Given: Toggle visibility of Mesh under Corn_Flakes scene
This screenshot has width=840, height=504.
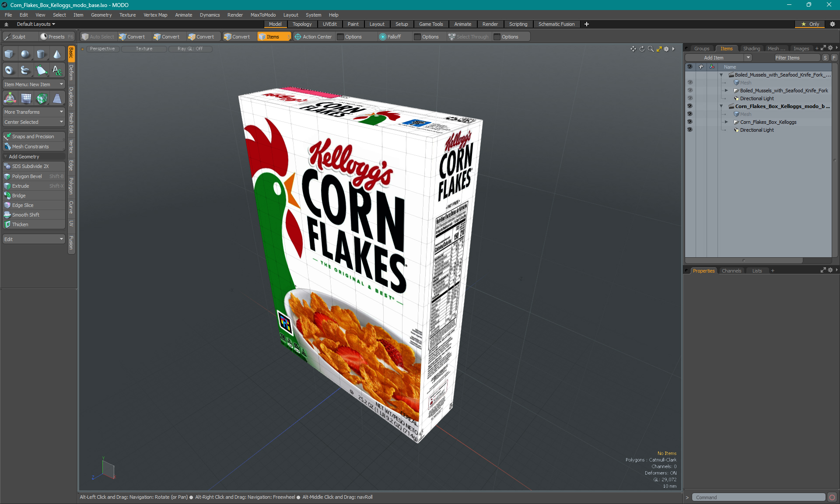Looking at the screenshot, I should 690,114.
